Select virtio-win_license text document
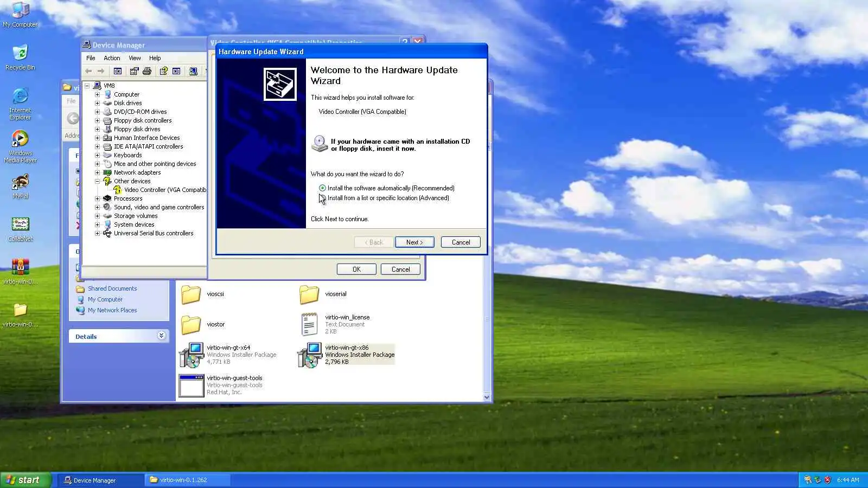Image resolution: width=868 pixels, height=488 pixels. coord(335,324)
